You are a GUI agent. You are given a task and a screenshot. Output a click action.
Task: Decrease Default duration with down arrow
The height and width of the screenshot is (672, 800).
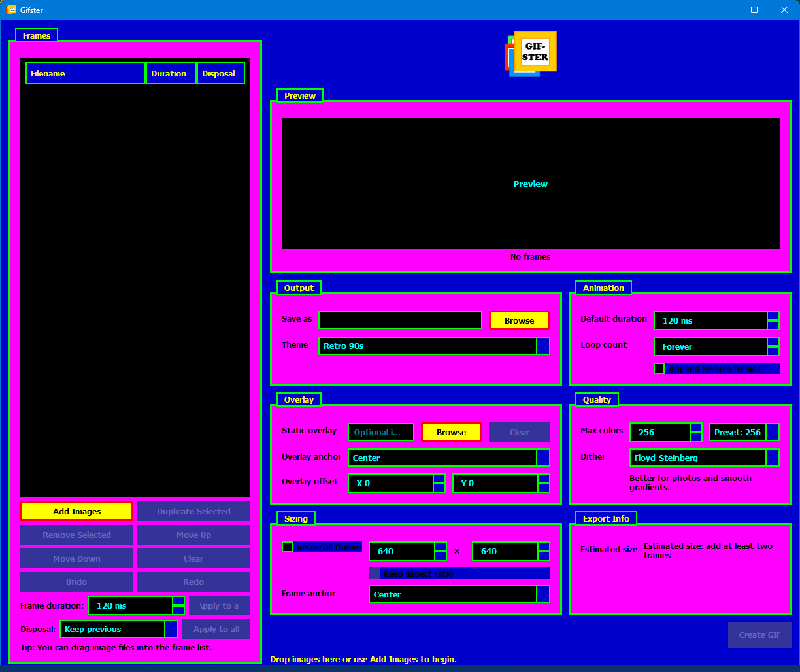coord(773,325)
